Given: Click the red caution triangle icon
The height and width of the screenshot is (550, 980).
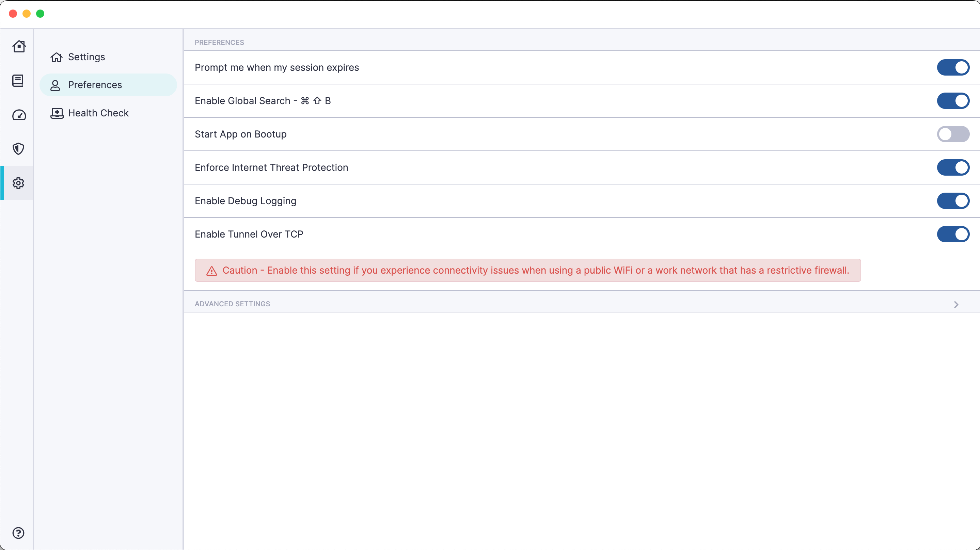Looking at the screenshot, I should (x=211, y=271).
